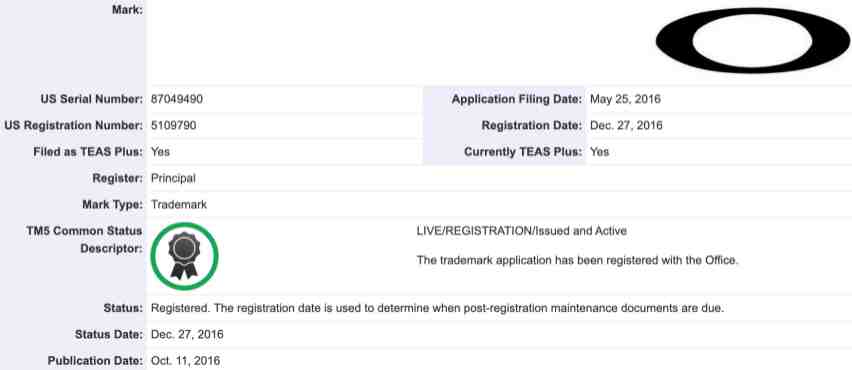The image size is (852, 370).
Task: Click the US Serial Number label
Action: click(92, 99)
